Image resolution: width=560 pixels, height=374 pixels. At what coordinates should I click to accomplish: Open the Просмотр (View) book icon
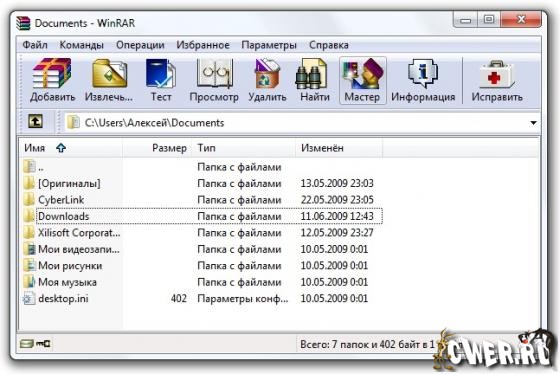(214, 74)
